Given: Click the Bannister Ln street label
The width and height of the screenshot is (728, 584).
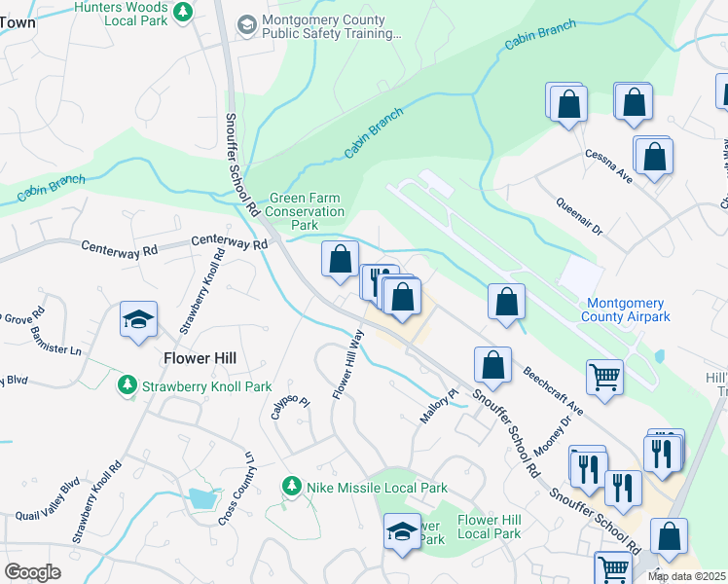Looking at the screenshot, I should [55, 342].
